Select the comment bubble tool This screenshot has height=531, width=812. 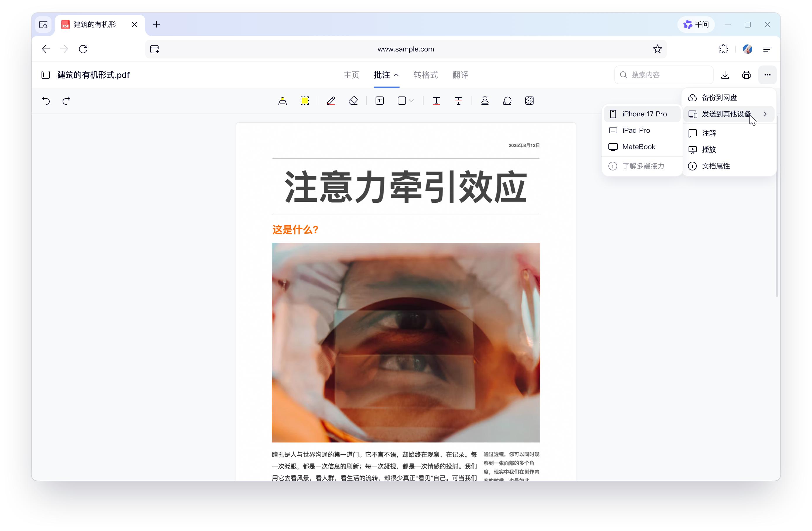[507, 101]
